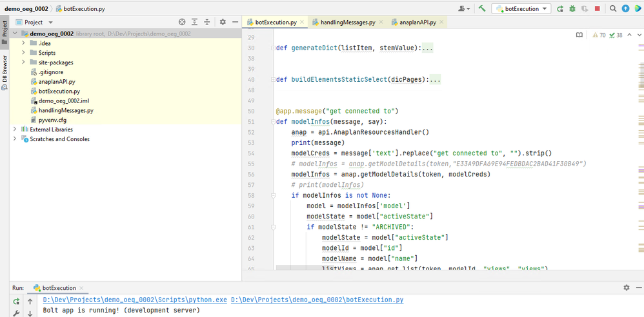Click the typo count 38 indicator
This screenshot has height=317, width=644.
point(616,35)
